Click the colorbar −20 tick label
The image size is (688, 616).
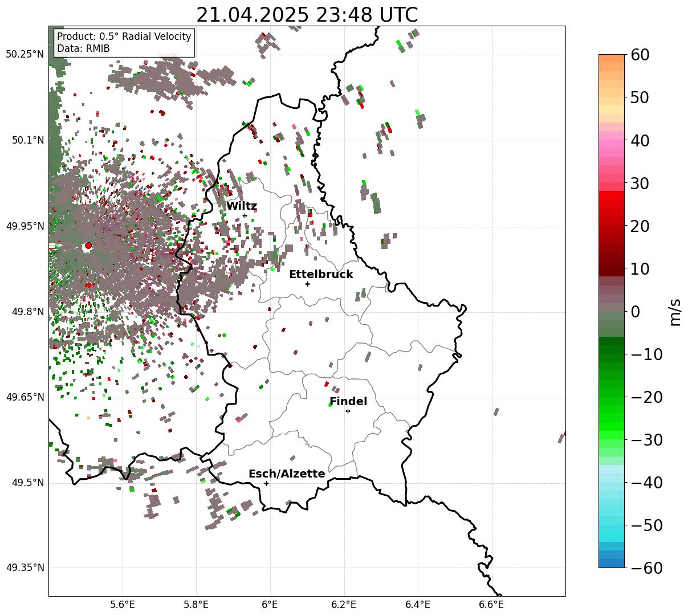point(646,397)
